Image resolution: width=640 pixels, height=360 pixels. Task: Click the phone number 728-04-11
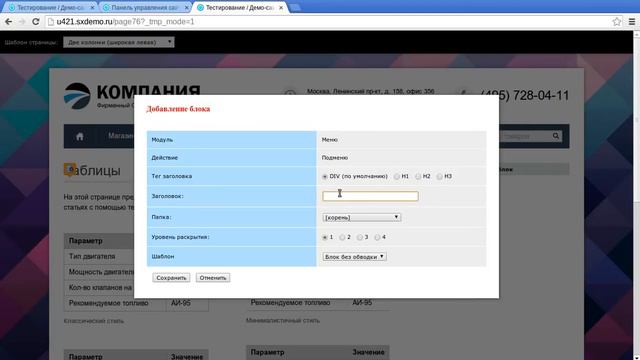525,96
